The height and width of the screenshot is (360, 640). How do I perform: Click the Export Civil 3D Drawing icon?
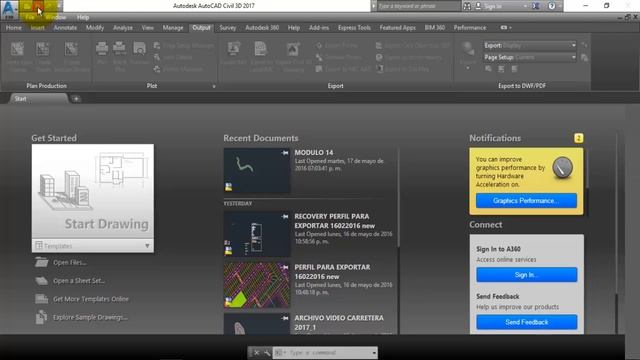[292, 49]
